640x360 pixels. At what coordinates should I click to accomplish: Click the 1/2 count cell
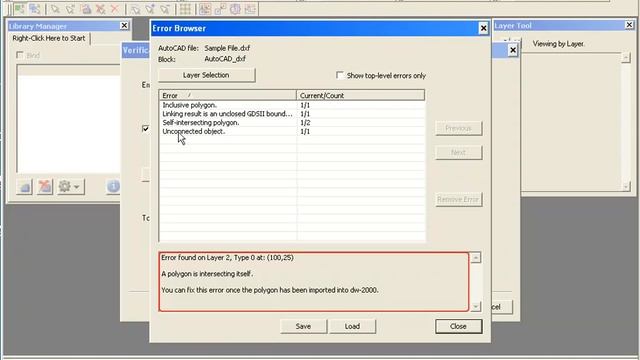click(305, 122)
